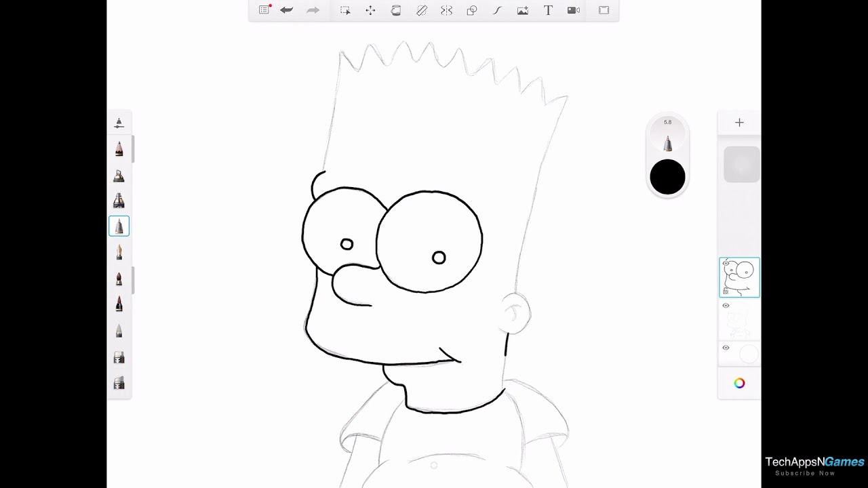This screenshot has width=868, height=488.
Task: Select the Import Image tool
Action: [523, 10]
